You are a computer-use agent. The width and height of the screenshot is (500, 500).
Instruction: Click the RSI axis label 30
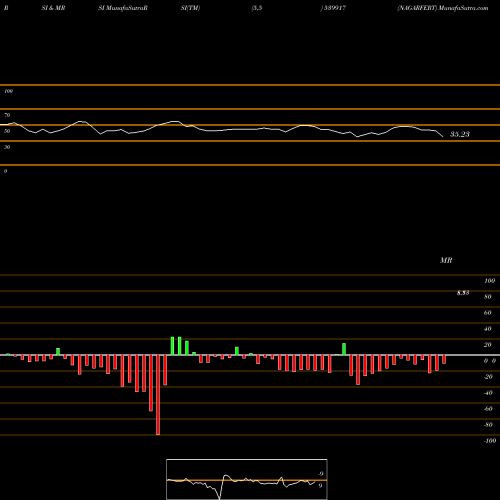(x=7, y=147)
